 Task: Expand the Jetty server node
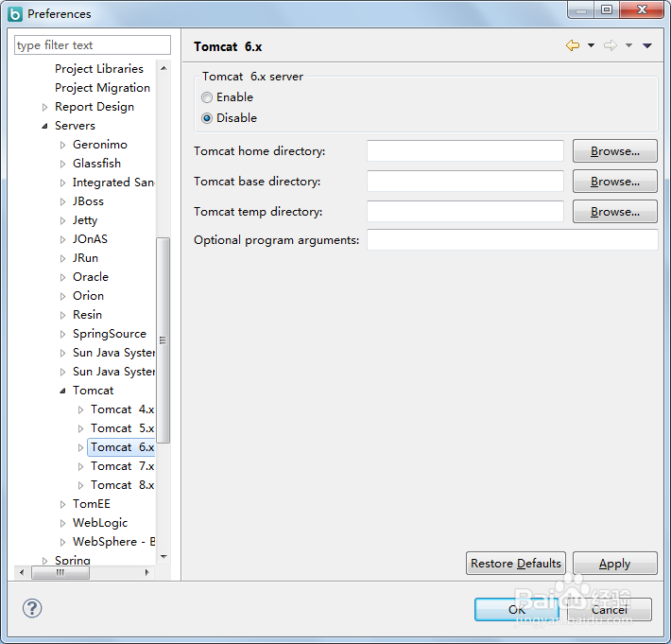point(63,220)
